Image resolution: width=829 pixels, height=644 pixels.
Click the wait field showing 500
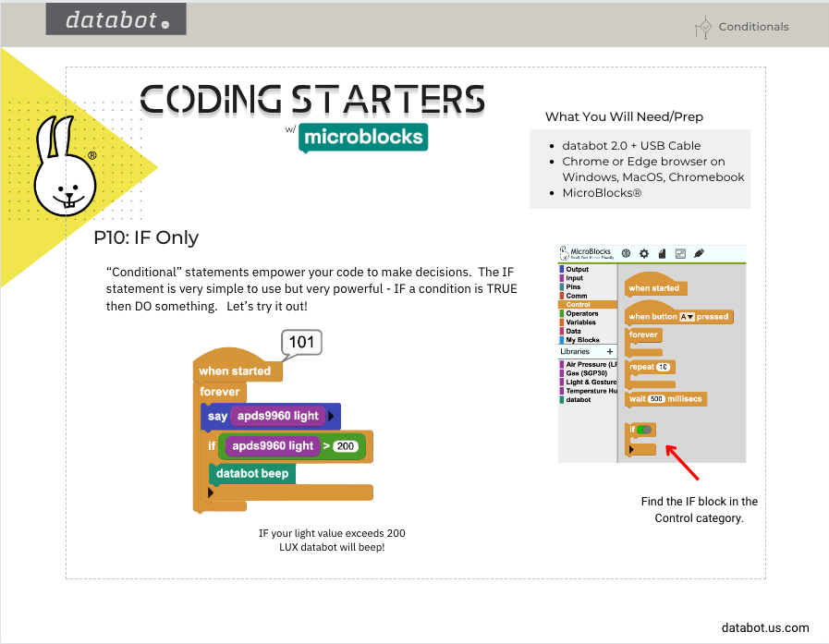(656, 399)
